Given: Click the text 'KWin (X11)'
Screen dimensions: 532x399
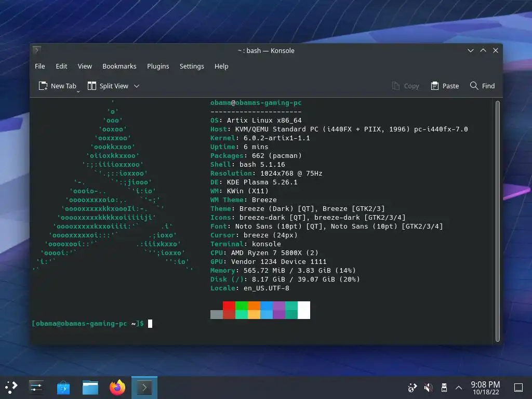Looking at the screenshot, I should pyautogui.click(x=248, y=191).
